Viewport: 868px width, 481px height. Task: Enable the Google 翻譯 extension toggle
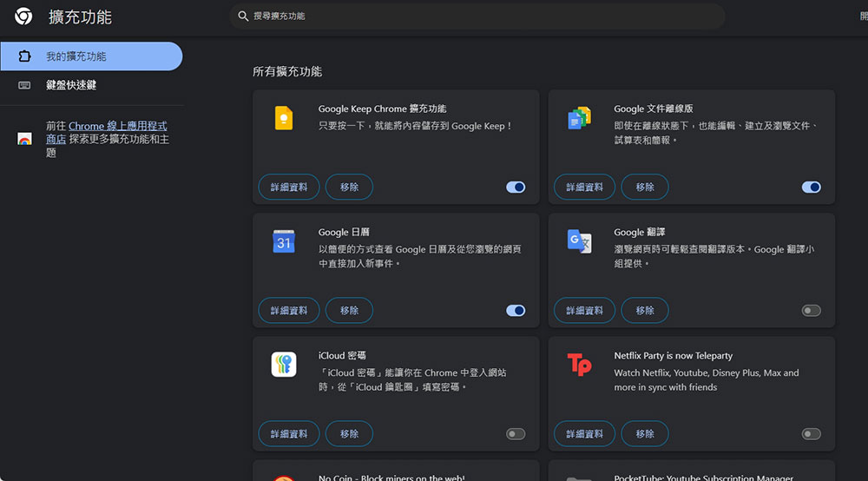[811, 311]
